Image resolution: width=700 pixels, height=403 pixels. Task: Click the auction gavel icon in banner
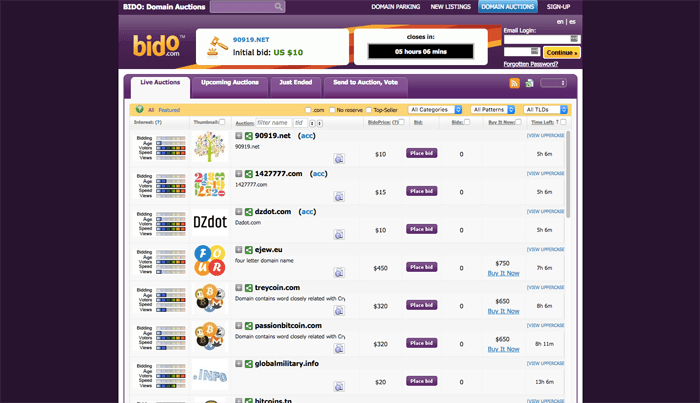point(217,47)
